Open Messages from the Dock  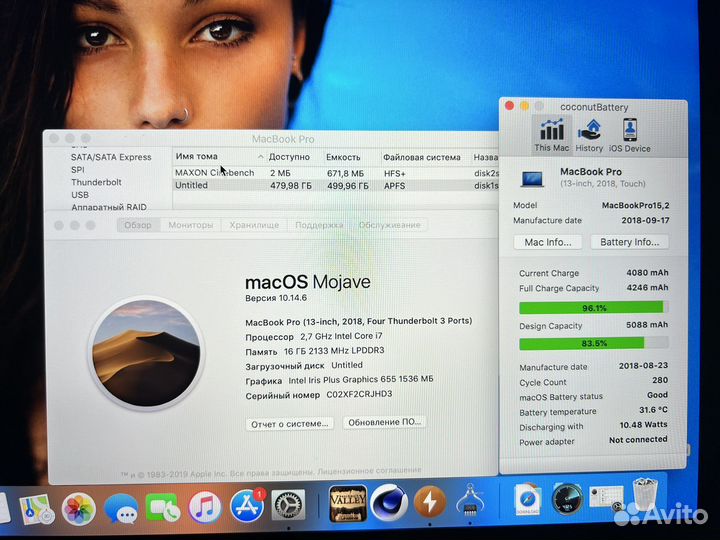point(121,508)
